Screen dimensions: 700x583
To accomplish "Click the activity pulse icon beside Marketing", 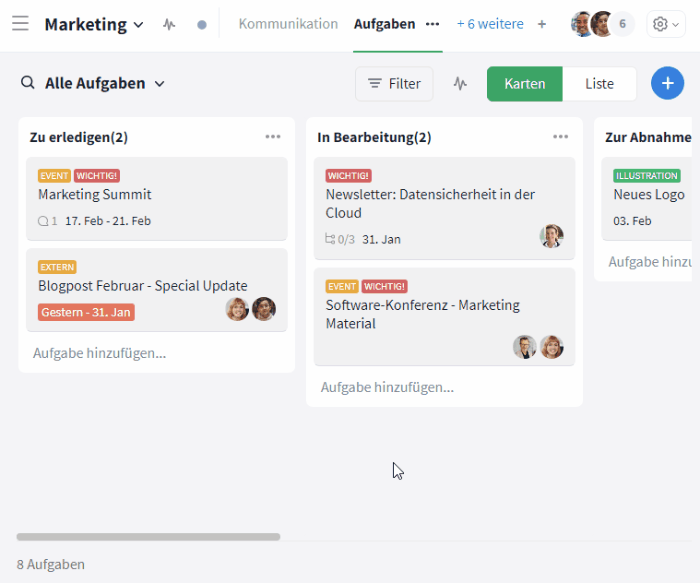I will click(169, 24).
